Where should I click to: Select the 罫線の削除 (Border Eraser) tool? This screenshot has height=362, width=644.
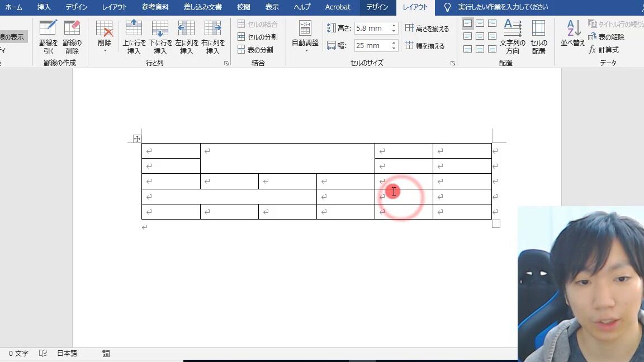[73, 36]
